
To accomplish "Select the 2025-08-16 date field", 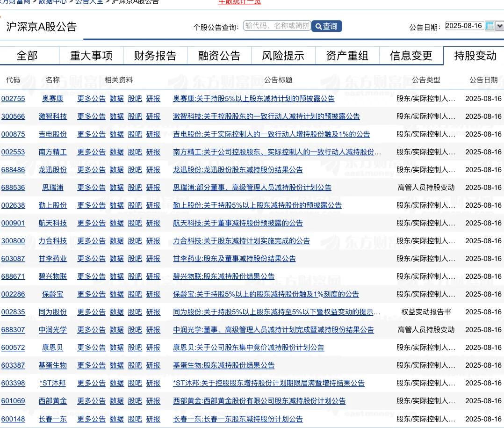I will [x=464, y=26].
